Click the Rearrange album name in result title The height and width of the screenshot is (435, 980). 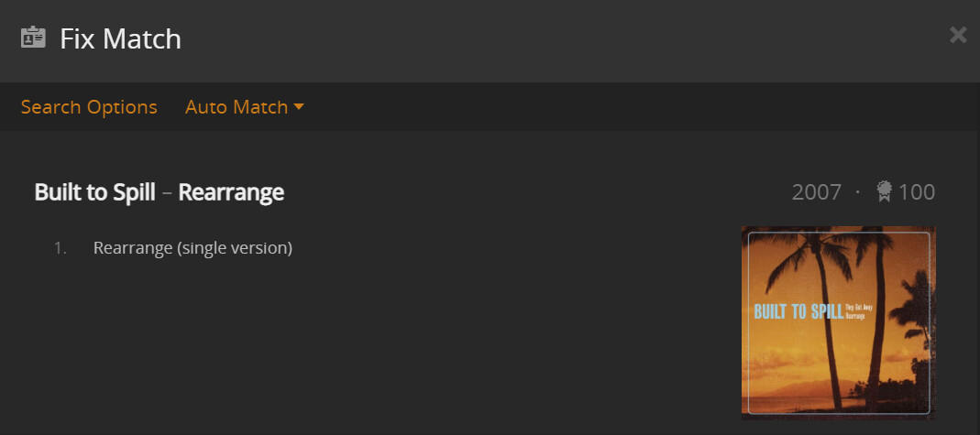[231, 192]
